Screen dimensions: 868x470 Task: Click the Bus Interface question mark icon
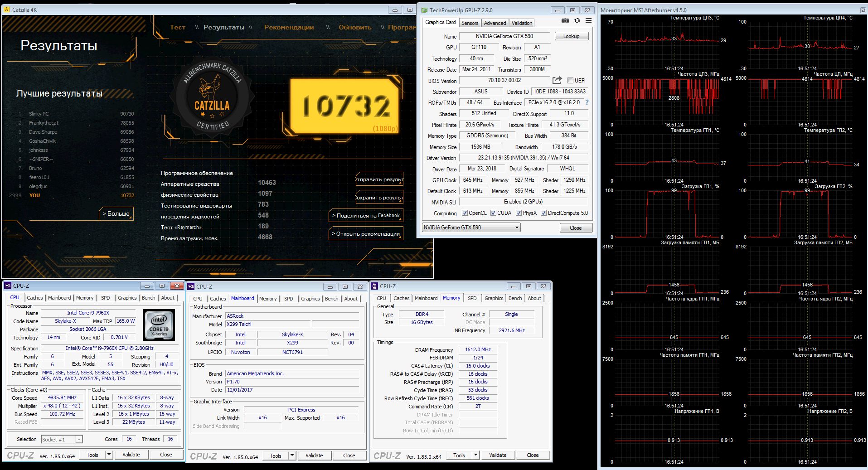(x=587, y=102)
